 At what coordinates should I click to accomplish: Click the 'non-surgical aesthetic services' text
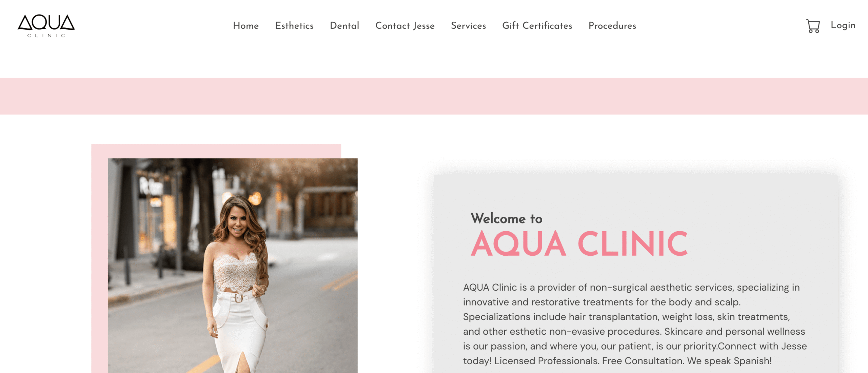point(662,288)
